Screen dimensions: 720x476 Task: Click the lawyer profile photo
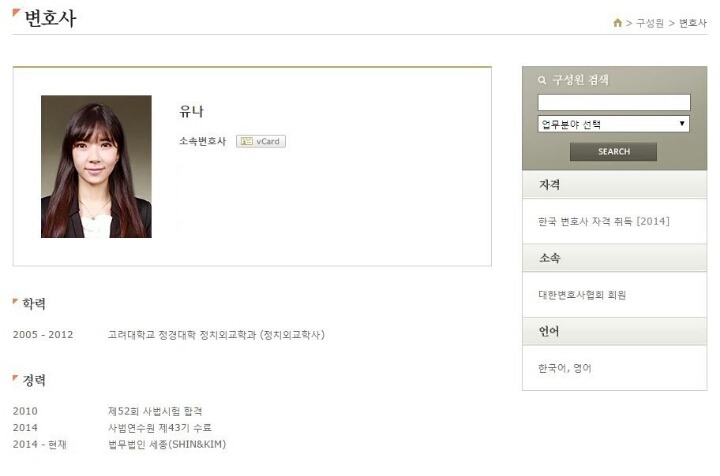click(96, 167)
